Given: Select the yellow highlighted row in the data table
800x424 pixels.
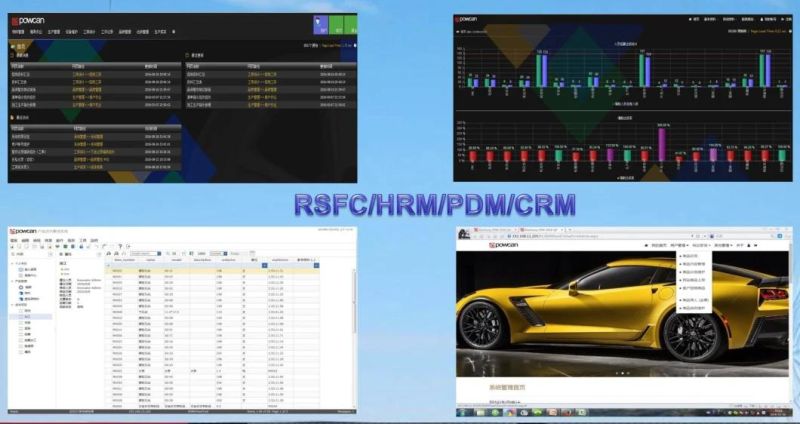Looking at the screenshot, I should tap(212, 271).
